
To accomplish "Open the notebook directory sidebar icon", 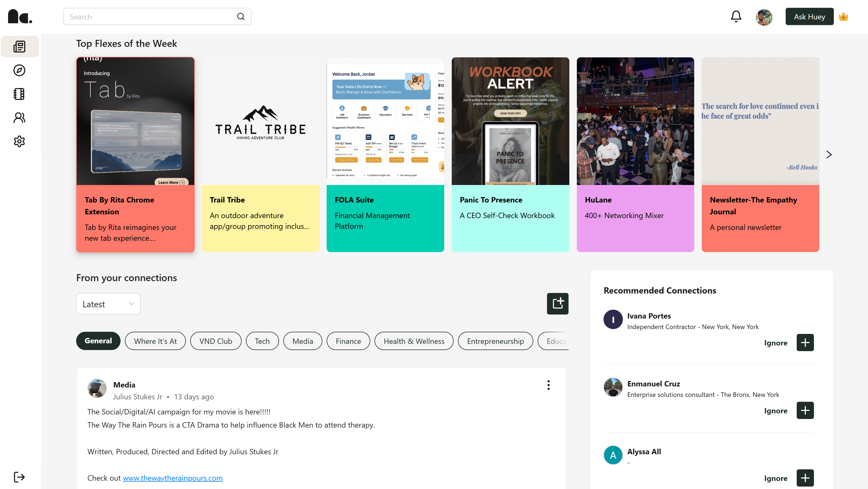I will pyautogui.click(x=20, y=94).
